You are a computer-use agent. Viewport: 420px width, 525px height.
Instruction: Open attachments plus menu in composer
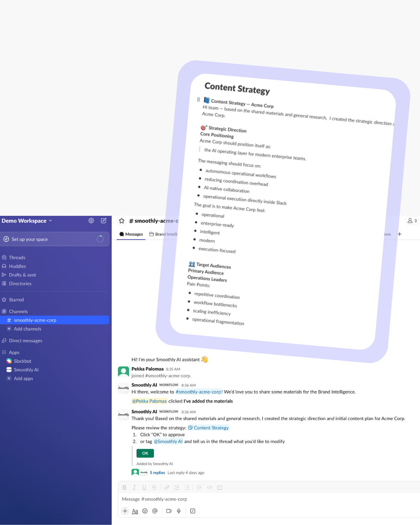pos(125,511)
